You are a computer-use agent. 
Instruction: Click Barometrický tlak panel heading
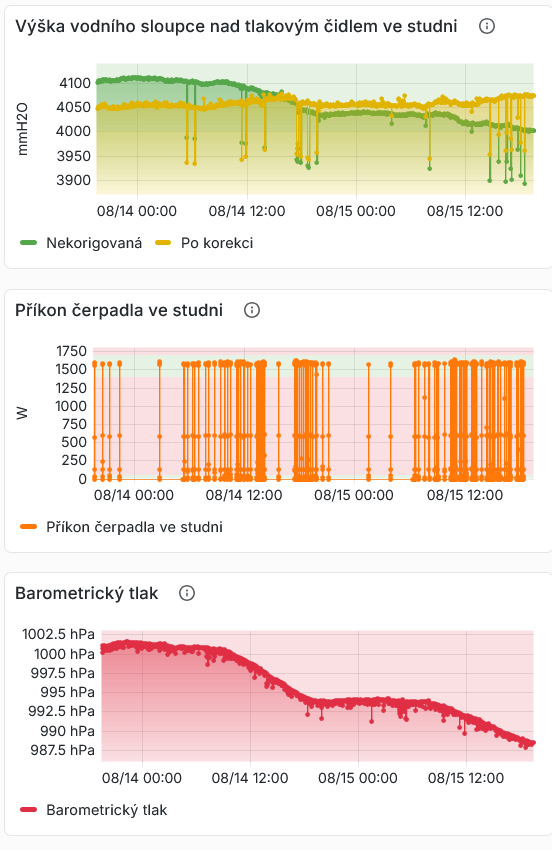87,593
